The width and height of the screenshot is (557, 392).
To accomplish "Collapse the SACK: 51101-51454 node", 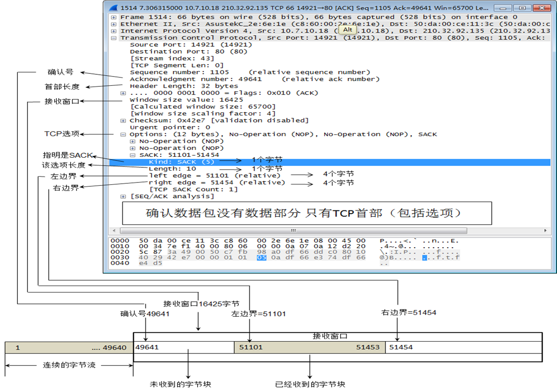I will (x=132, y=155).
